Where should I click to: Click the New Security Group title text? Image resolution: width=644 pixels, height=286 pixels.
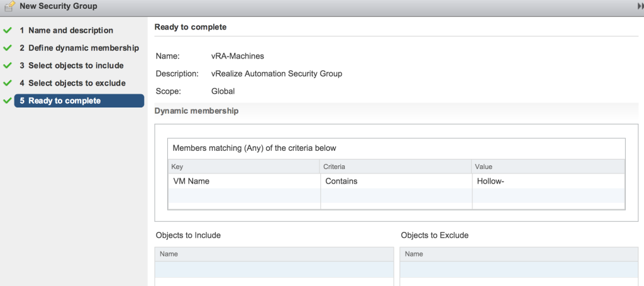[58, 6]
